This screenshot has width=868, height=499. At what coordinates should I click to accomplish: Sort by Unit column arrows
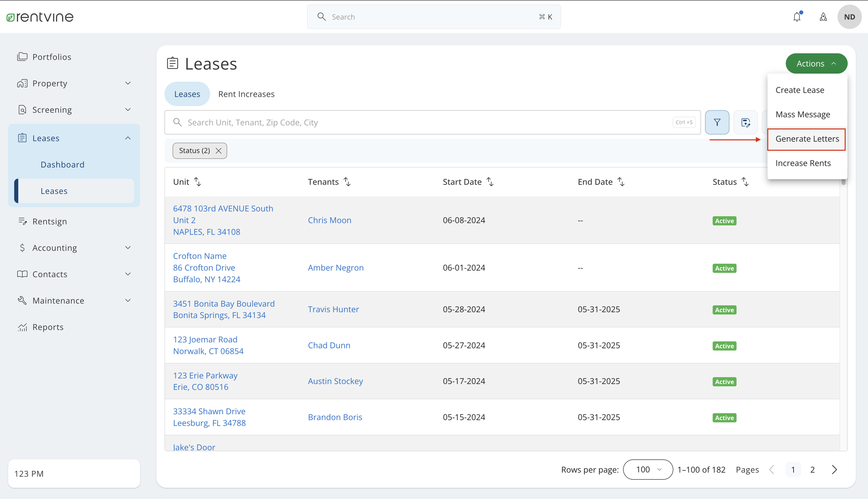[x=197, y=182]
